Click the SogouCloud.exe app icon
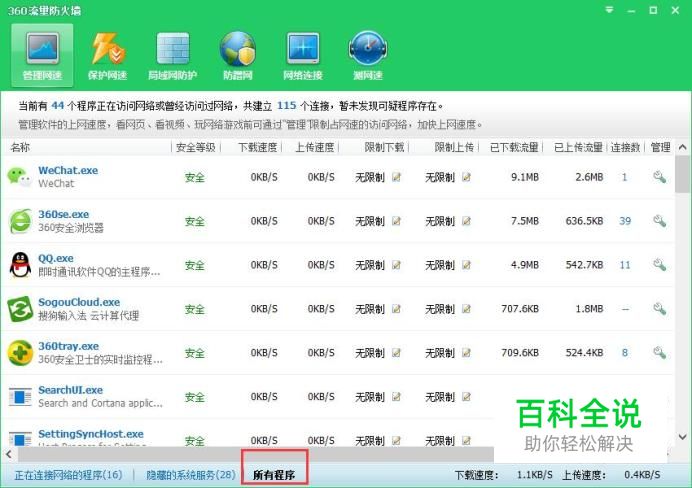This screenshot has width=692, height=488. click(20, 309)
